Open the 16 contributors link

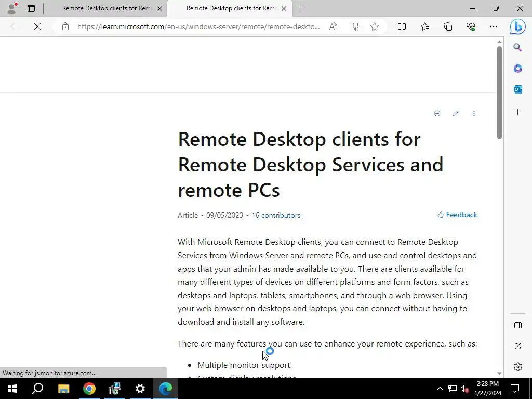[276, 215]
